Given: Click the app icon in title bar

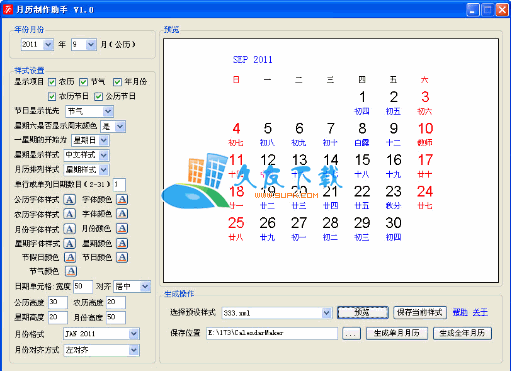Looking at the screenshot, I should 8,9.
